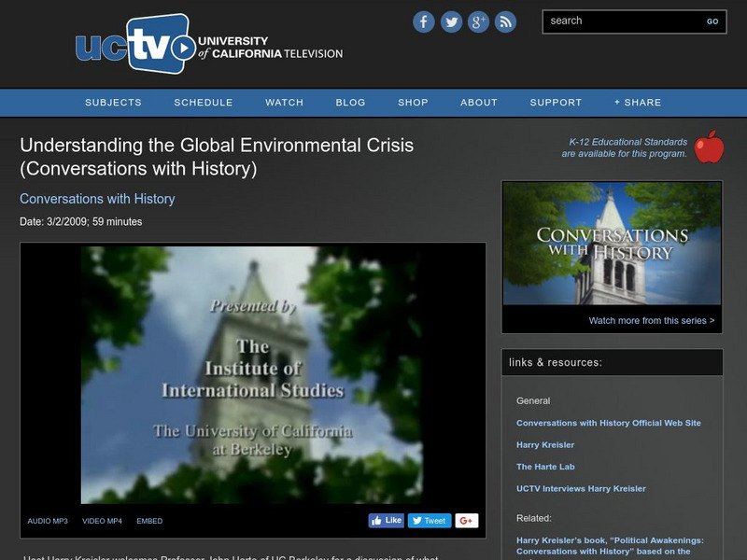The image size is (747, 560).
Task: Open the Watch menu
Action: [285, 103]
